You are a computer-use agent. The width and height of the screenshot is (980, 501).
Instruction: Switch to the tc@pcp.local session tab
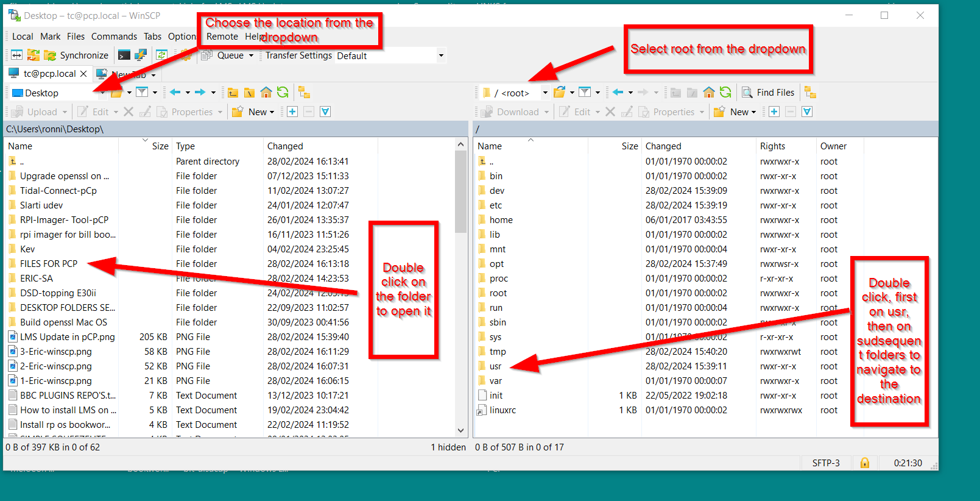(49, 74)
